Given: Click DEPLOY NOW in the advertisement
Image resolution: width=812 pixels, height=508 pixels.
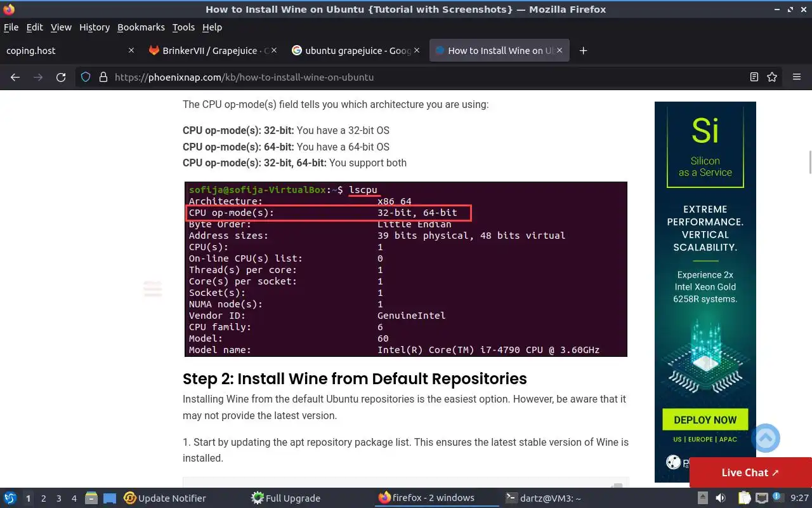Looking at the screenshot, I should 705,420.
